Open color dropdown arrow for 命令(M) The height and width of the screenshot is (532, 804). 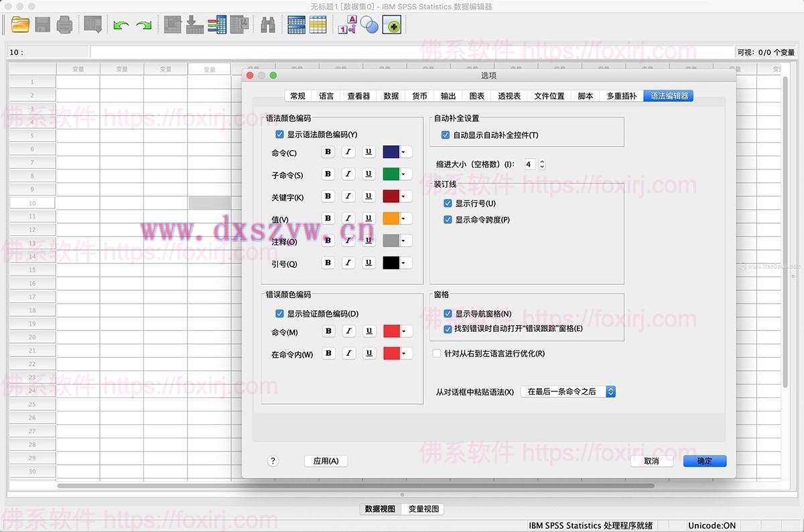(x=404, y=331)
